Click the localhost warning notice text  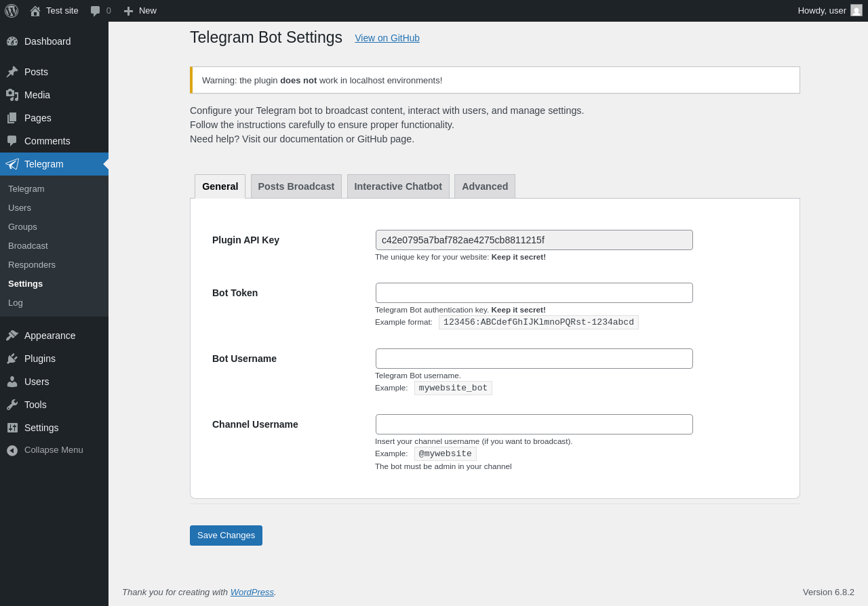coord(322,80)
